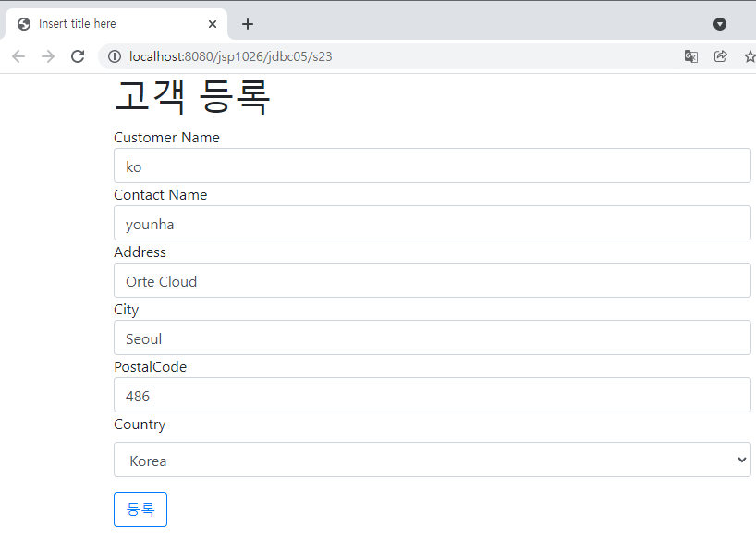Click the PostalCode label

coord(151,367)
